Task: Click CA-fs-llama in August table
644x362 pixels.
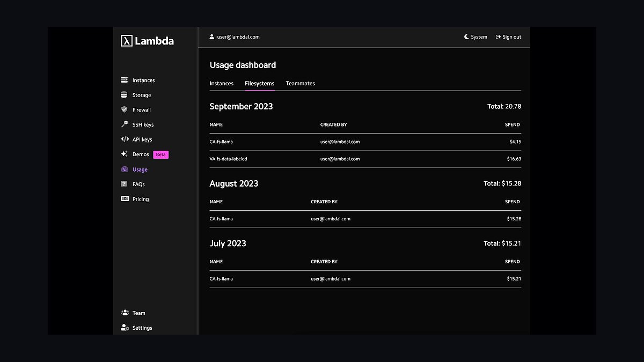Action: 221,219
